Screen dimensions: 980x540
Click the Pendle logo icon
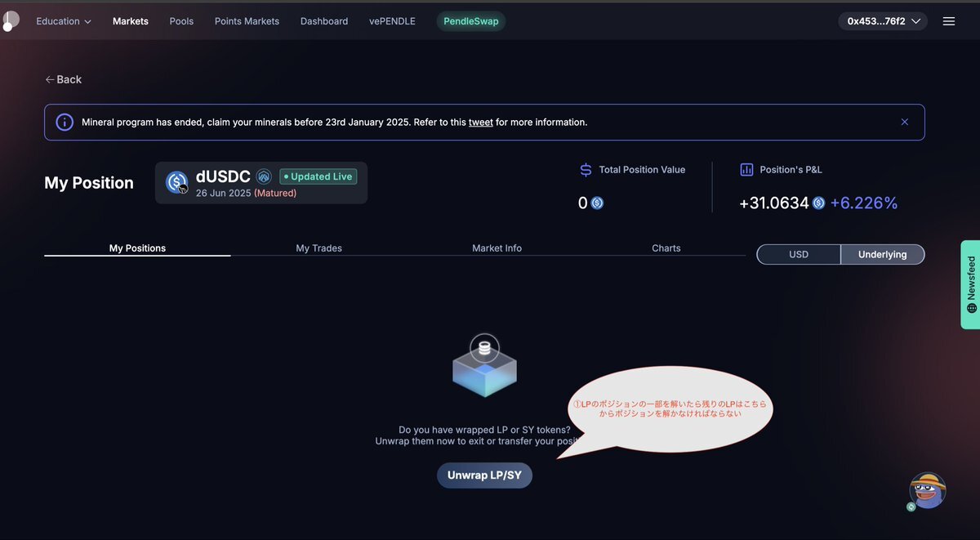[10, 21]
